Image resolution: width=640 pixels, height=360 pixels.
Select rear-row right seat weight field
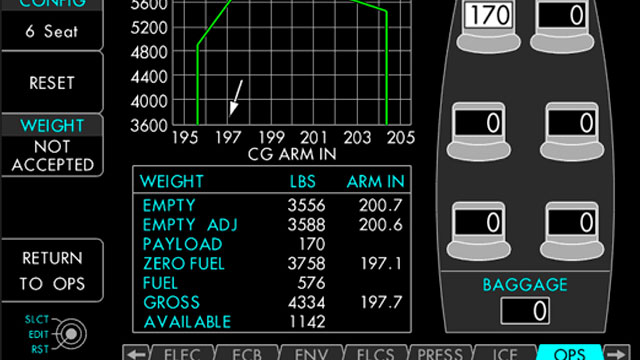coord(572,222)
